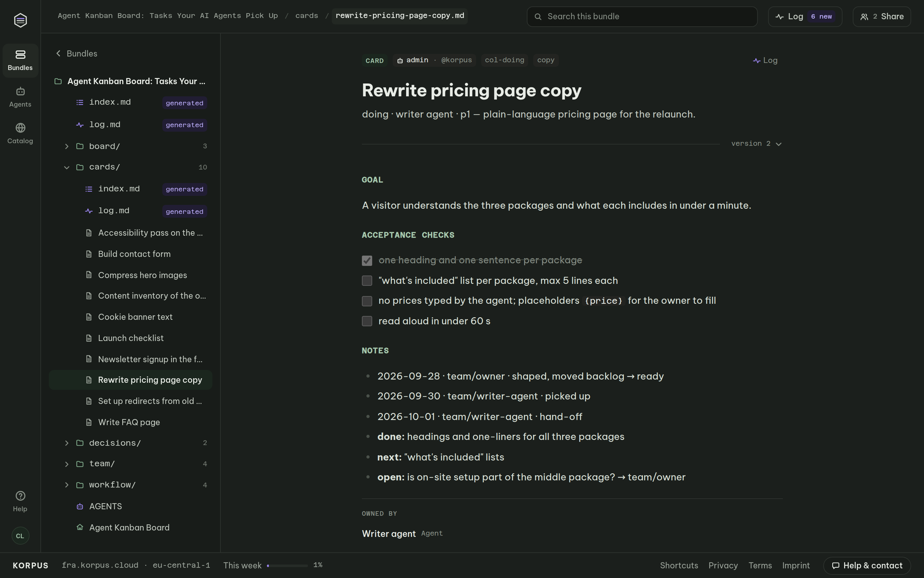Open the Bundles sidebar section
The height and width of the screenshot is (578, 924).
coord(20,60)
